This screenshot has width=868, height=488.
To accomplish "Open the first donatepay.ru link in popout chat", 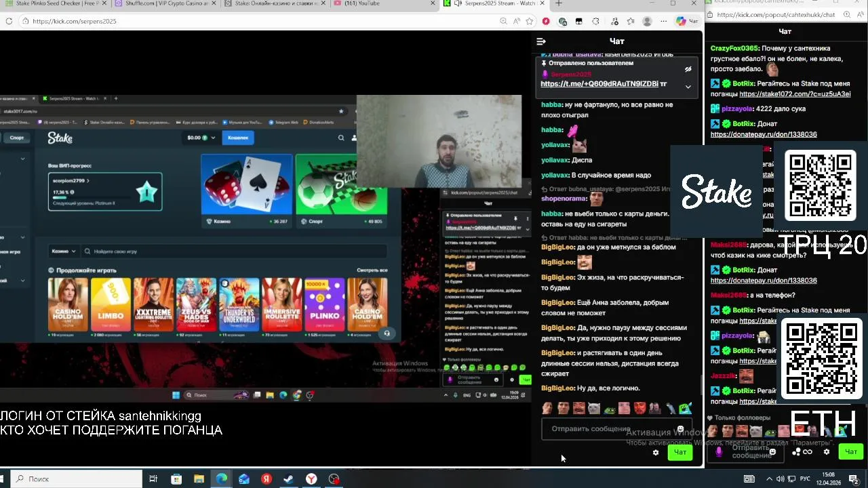I will click(x=764, y=135).
